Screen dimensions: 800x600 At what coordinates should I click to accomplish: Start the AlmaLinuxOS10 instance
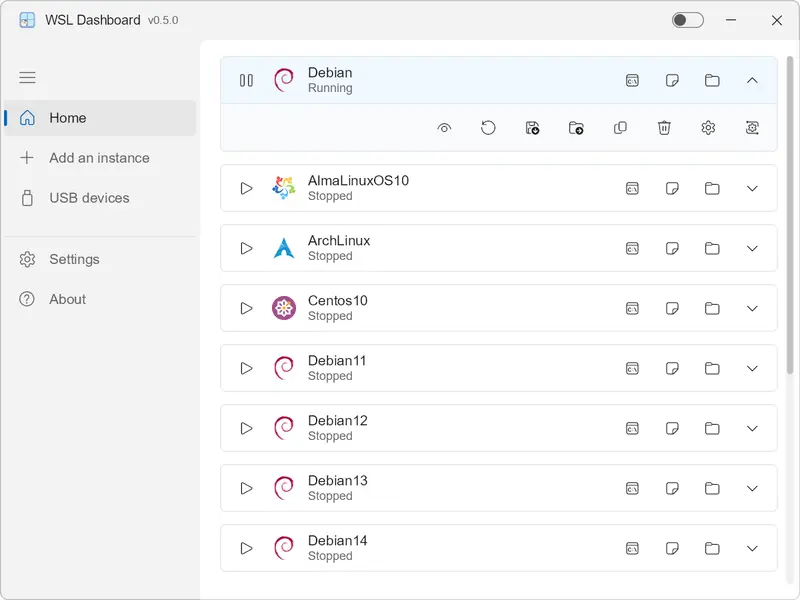pyautogui.click(x=246, y=188)
